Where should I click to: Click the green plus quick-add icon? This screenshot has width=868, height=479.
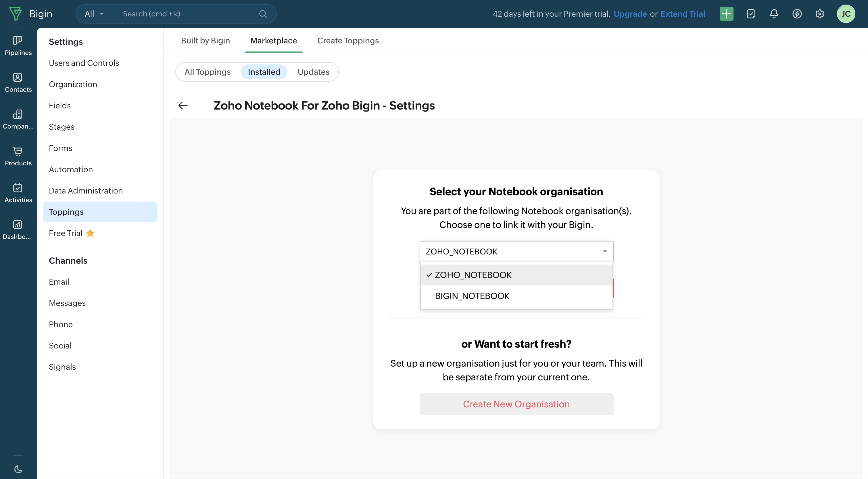(x=726, y=14)
